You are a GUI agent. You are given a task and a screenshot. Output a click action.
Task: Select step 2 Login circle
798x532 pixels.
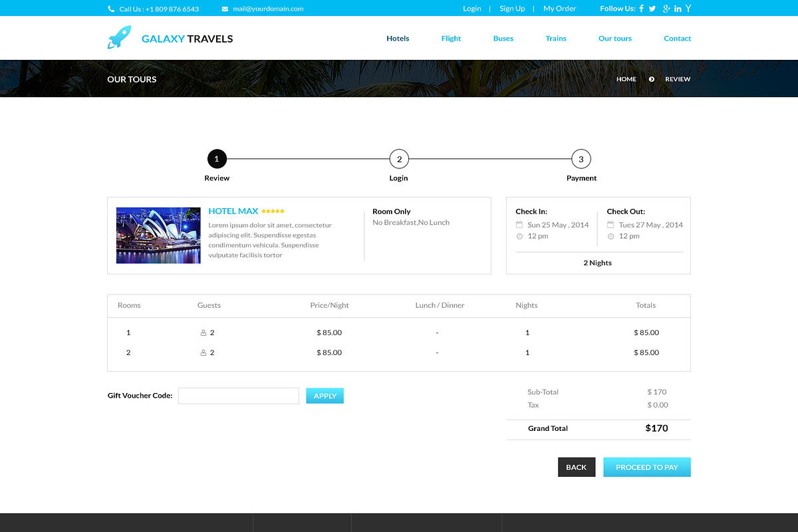coord(399,159)
